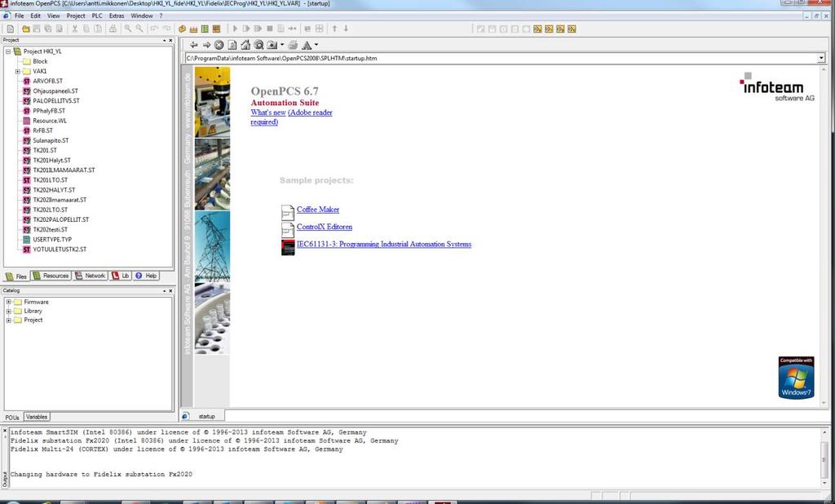
Task: Select the startup document tab
Action: coord(202,416)
